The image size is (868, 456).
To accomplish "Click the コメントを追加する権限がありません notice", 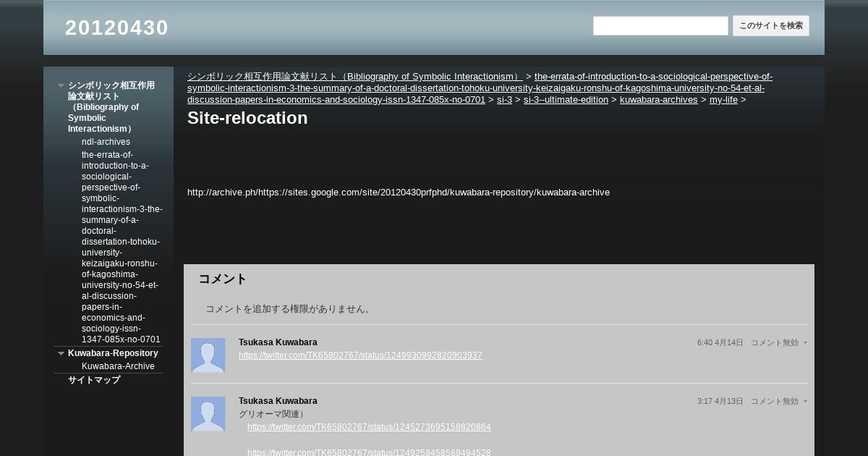I will [289, 309].
